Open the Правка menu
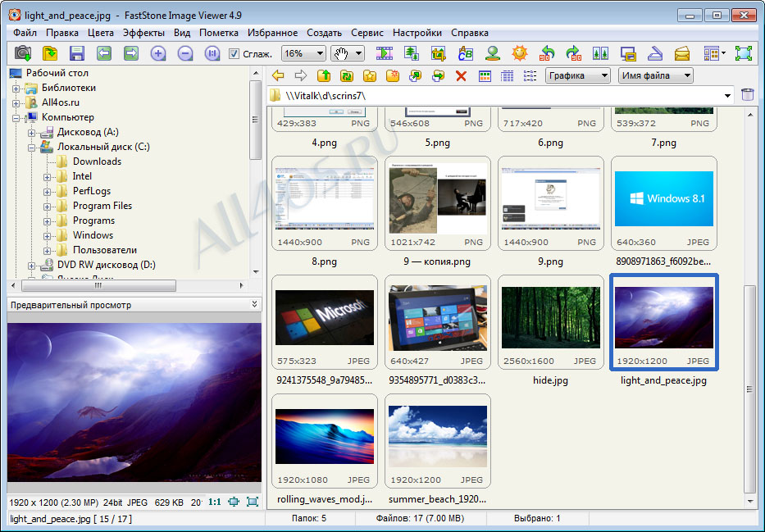 click(62, 33)
